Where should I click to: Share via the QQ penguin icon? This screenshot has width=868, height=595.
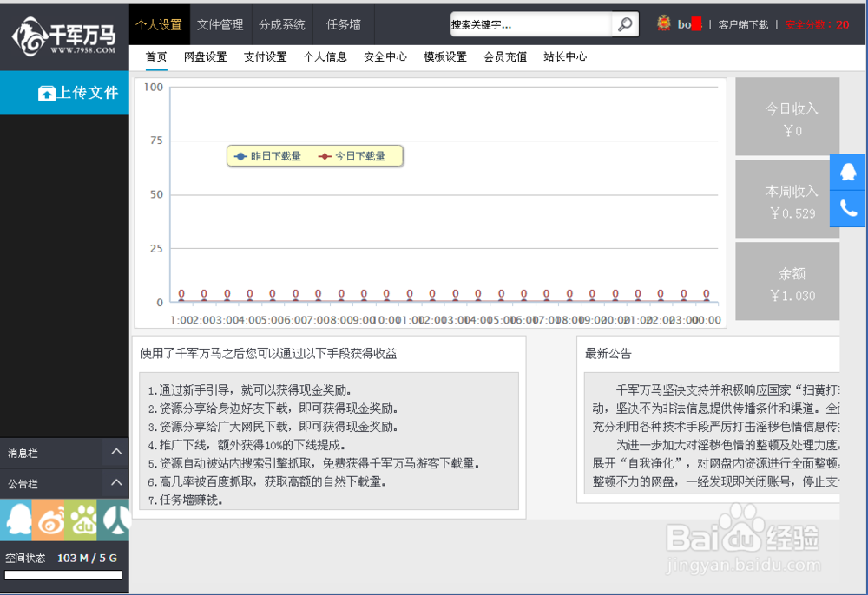pos(16,520)
